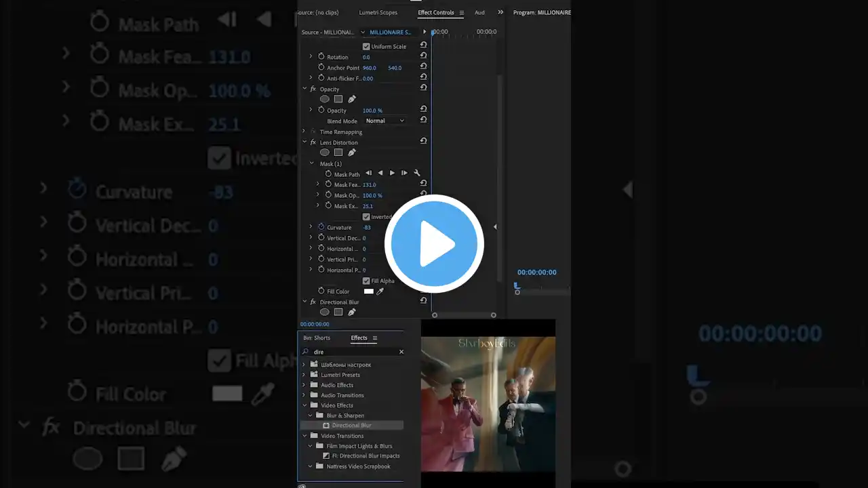
Task: Track the mask backward one frame
Action: point(368,173)
